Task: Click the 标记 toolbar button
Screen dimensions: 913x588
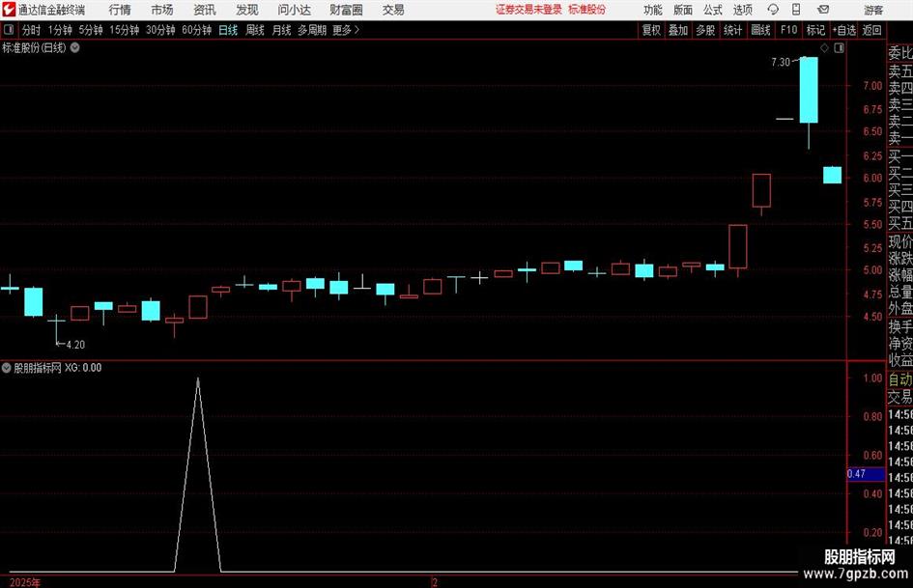Action: point(815,30)
